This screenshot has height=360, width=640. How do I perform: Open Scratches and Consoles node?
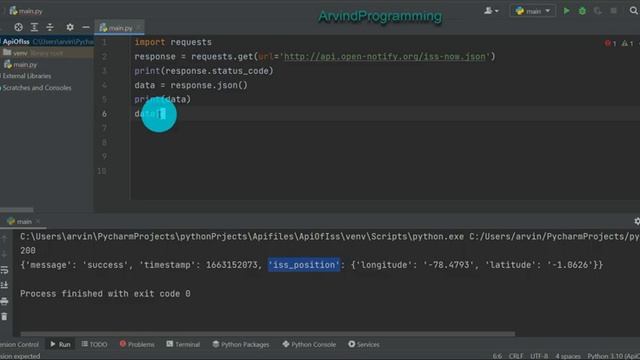pyautogui.click(x=37, y=88)
